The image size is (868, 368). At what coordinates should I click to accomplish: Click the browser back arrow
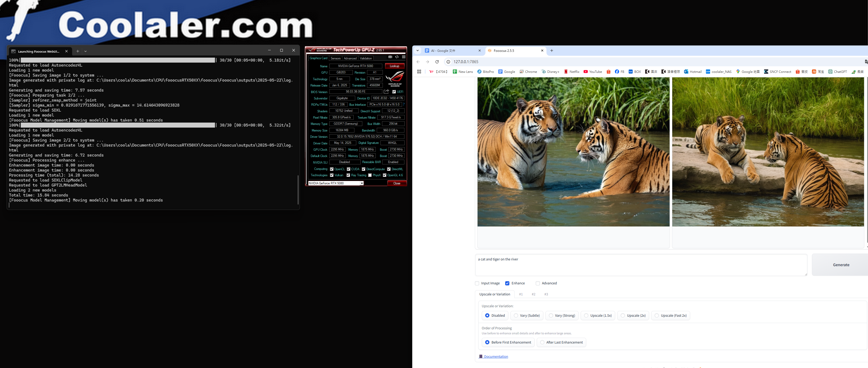(x=418, y=62)
